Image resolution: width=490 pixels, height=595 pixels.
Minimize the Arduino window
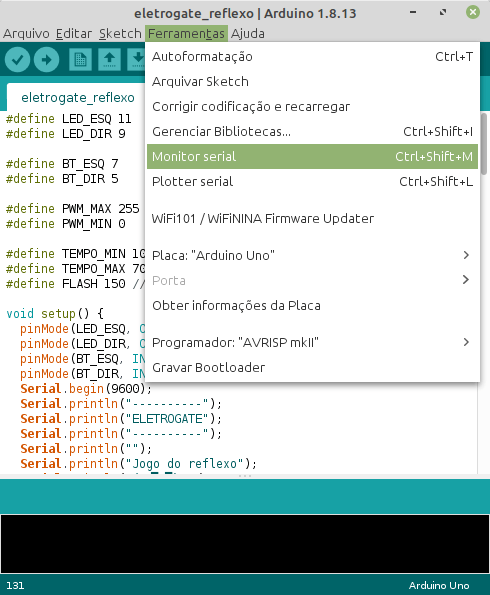[413, 13]
